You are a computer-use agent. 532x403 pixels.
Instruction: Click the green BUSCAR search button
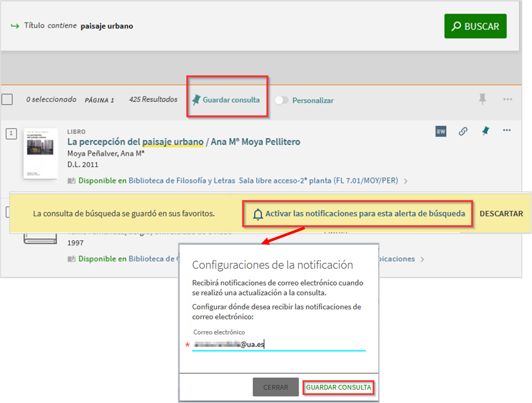click(475, 26)
